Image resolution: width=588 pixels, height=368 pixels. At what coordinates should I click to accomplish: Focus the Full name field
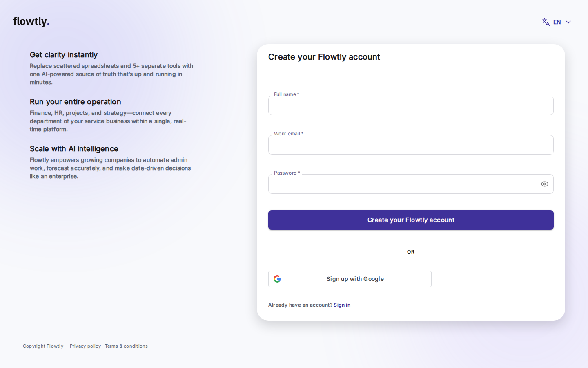tap(411, 105)
